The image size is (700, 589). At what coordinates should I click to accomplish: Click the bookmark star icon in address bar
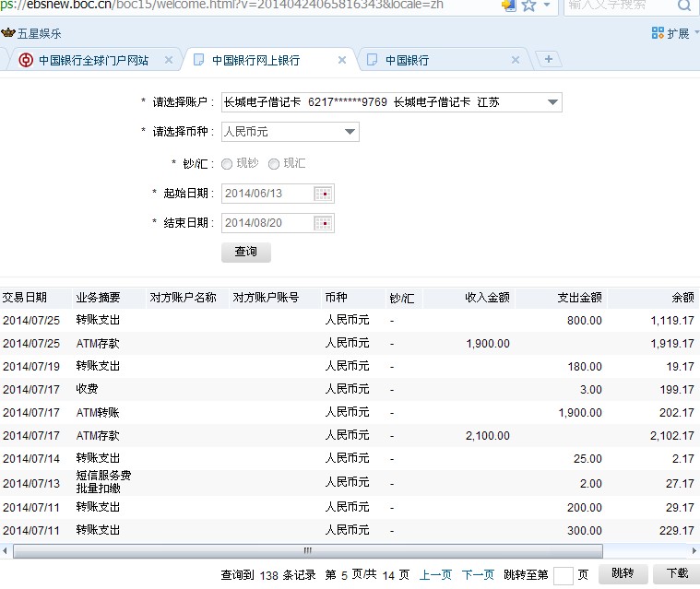528,5
